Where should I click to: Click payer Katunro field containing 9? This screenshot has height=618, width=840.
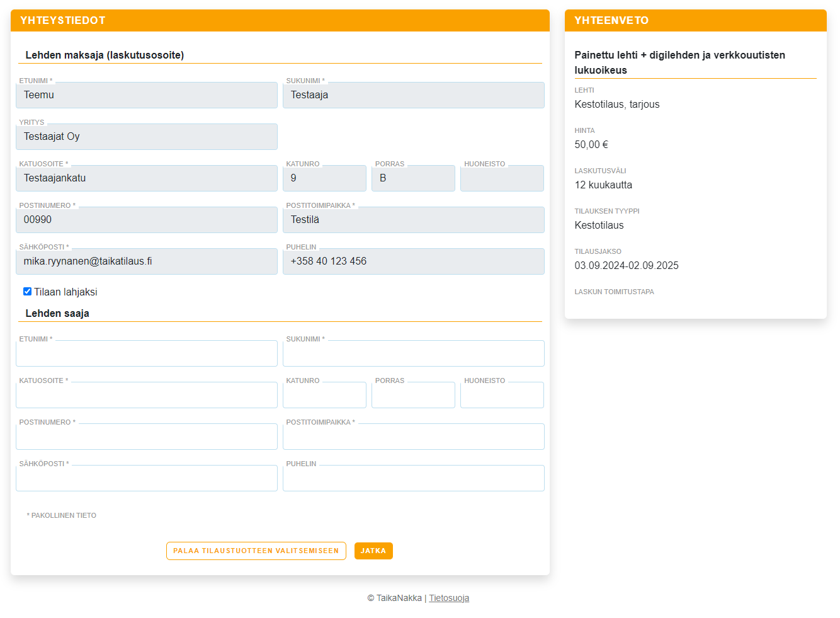pos(324,178)
